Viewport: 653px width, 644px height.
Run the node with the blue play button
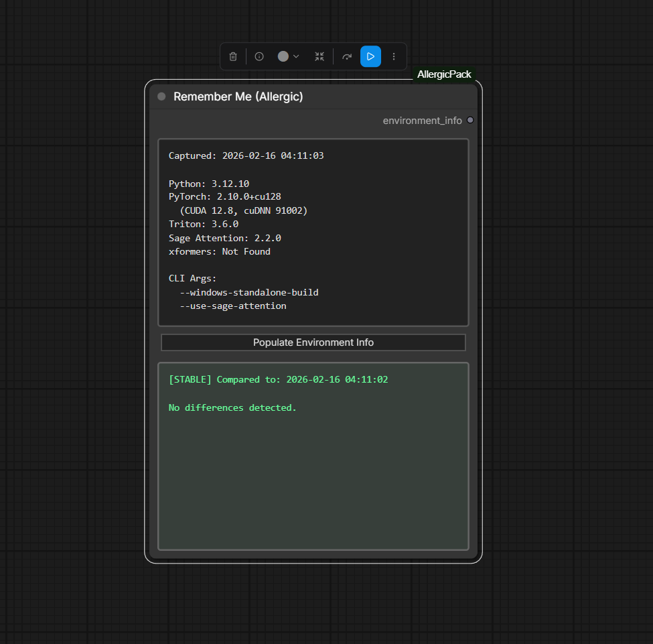pyautogui.click(x=370, y=56)
